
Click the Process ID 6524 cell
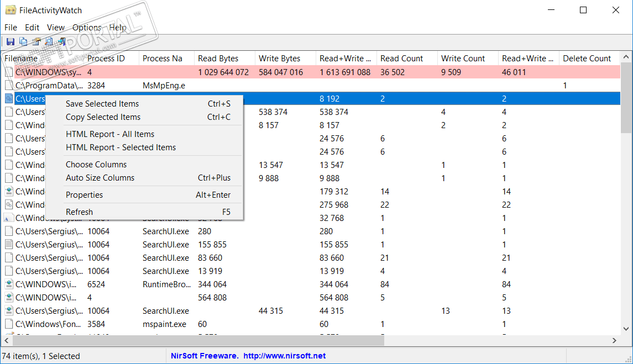pyautogui.click(x=96, y=284)
